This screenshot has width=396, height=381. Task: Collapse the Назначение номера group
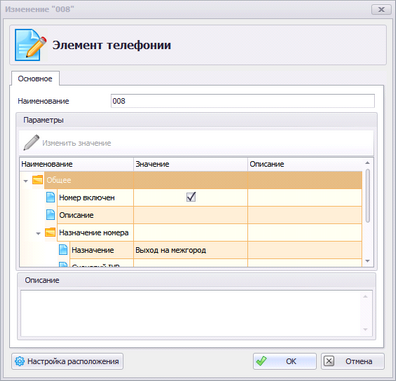[38, 233]
